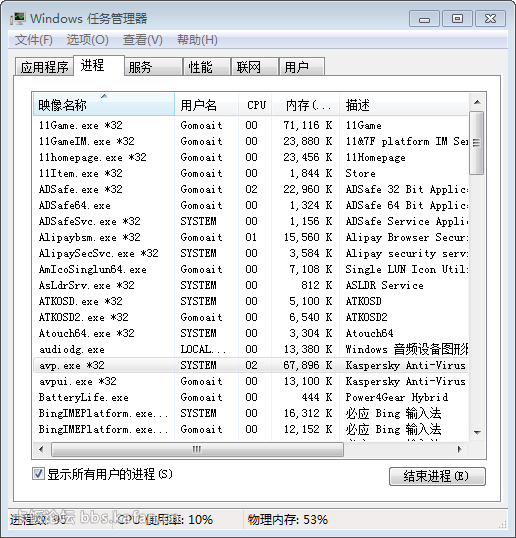Select process ADSafe64.exe
516x538 pixels.
[x=250, y=206]
